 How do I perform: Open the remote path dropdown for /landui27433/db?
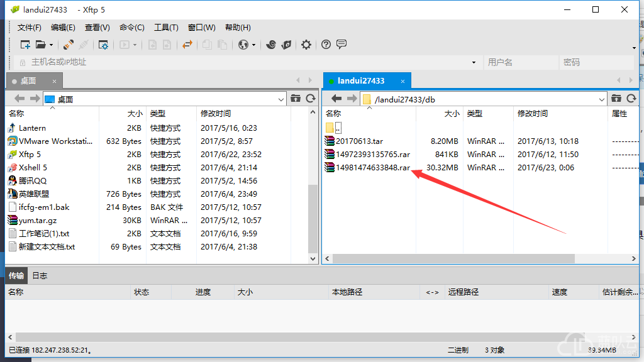pos(601,99)
